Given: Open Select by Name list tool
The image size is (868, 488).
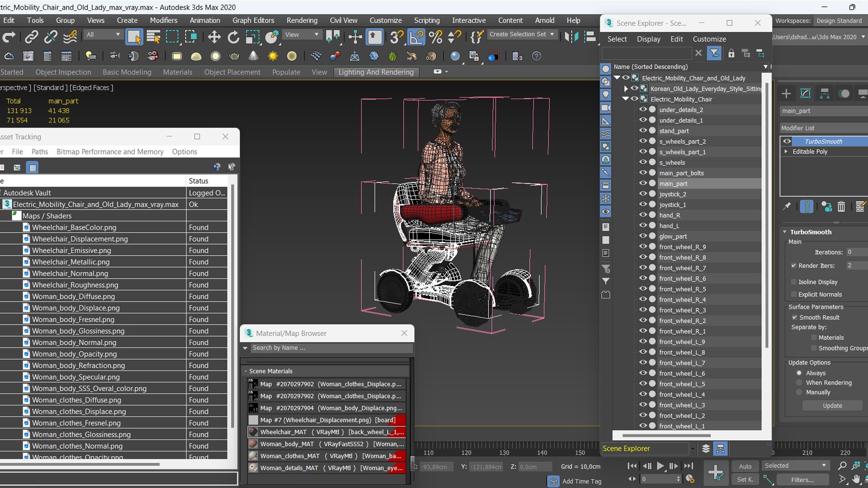Looking at the screenshot, I should pyautogui.click(x=153, y=37).
